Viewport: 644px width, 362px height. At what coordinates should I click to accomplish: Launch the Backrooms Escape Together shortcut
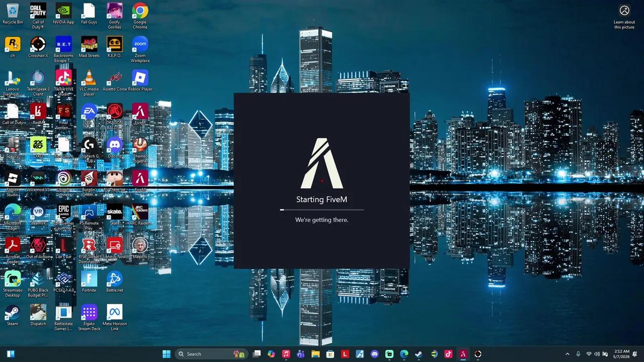(63, 49)
